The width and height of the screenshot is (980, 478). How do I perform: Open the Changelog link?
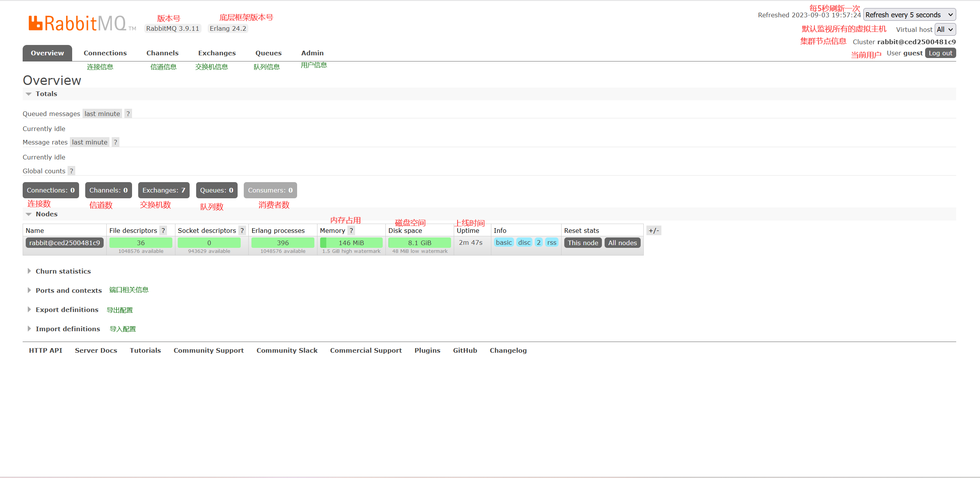(508, 350)
